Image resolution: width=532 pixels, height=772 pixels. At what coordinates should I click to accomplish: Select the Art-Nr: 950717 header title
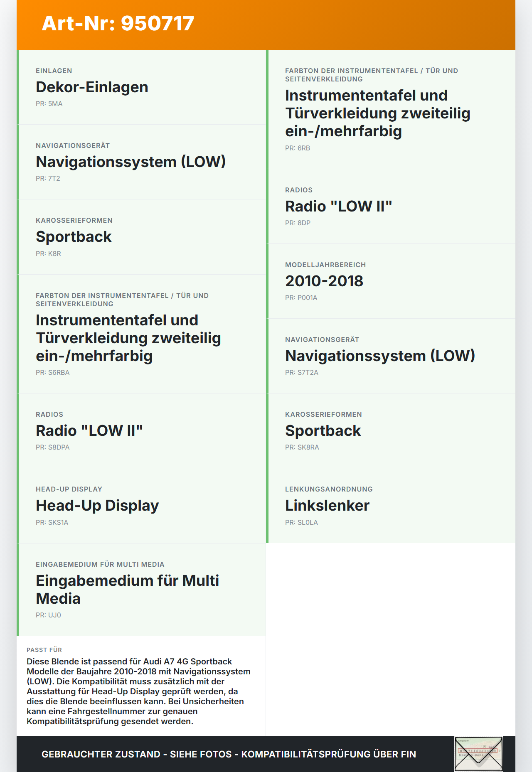(x=118, y=23)
